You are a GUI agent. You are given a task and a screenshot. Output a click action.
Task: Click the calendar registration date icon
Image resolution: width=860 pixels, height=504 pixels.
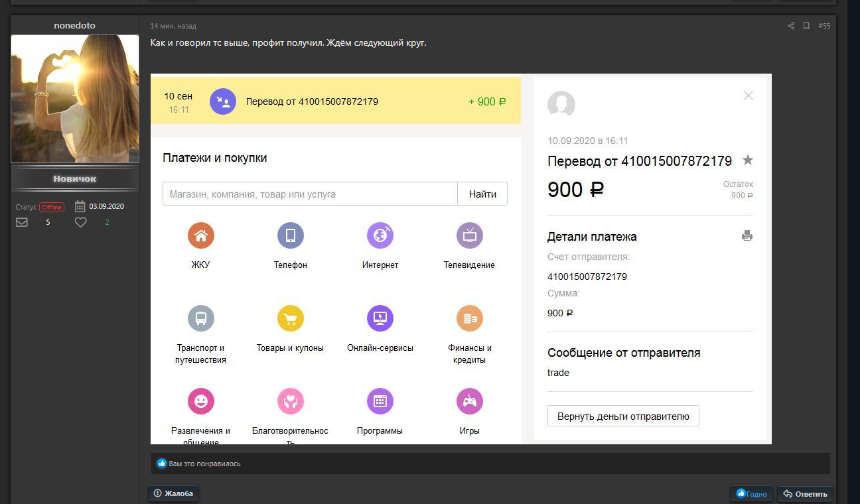[x=80, y=206]
